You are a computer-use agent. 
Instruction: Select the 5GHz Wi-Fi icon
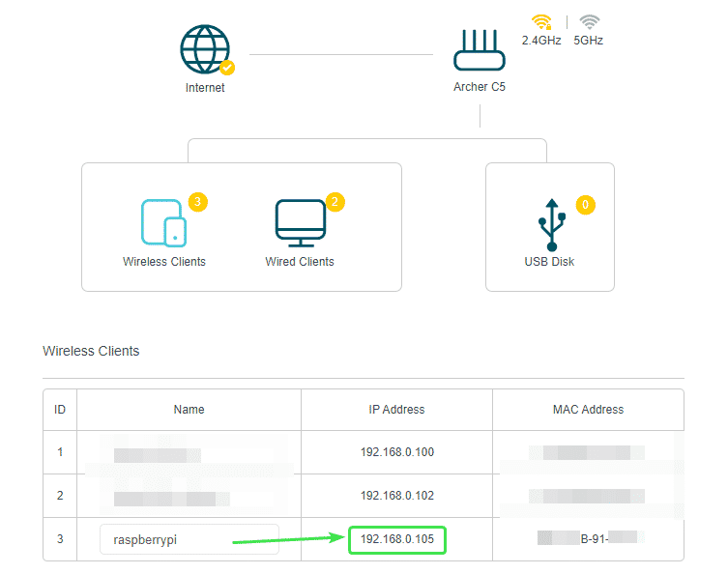pos(589,22)
